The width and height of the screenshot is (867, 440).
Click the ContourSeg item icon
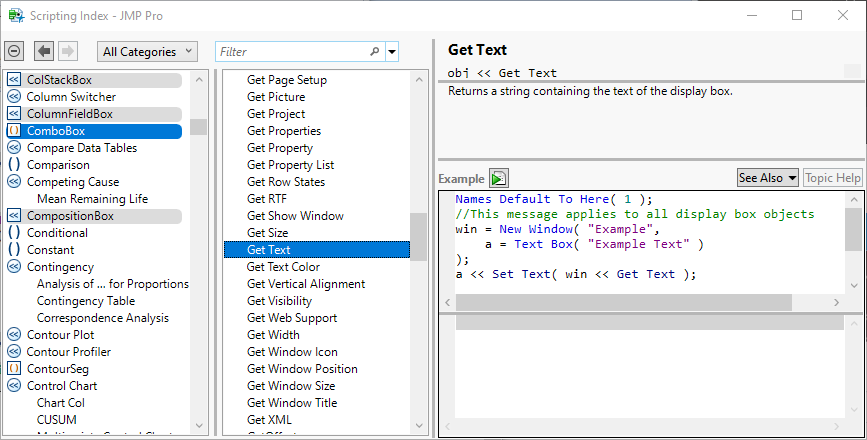14,369
